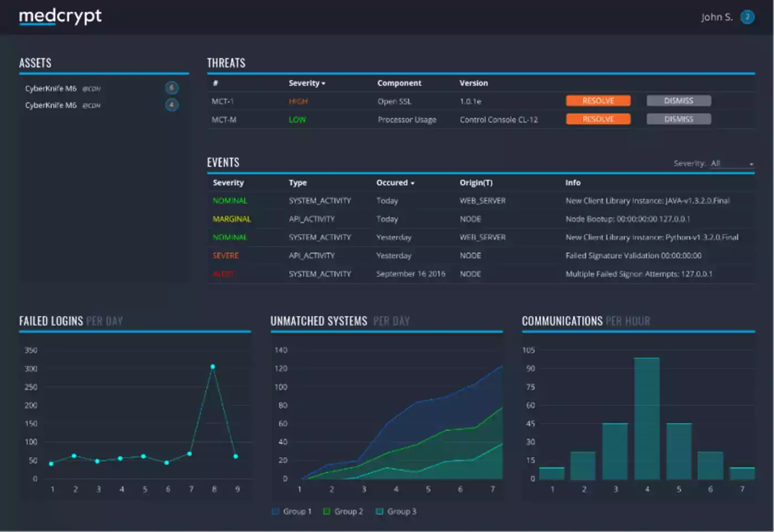Dismiss the MCT-M Processor Usage threat

coord(678,119)
